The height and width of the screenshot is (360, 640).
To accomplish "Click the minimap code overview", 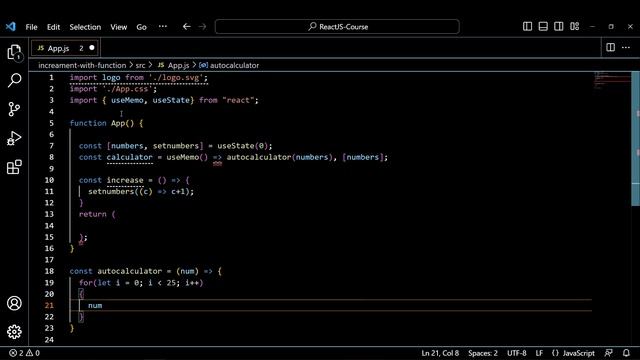I will 611,81.
